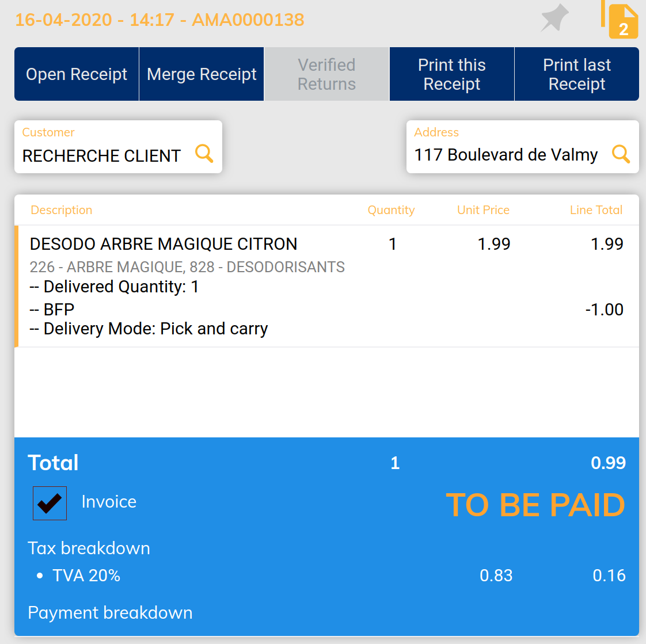Screen dimensions: 646x644
Task: Click the Address search magnifier icon
Action: (621, 154)
